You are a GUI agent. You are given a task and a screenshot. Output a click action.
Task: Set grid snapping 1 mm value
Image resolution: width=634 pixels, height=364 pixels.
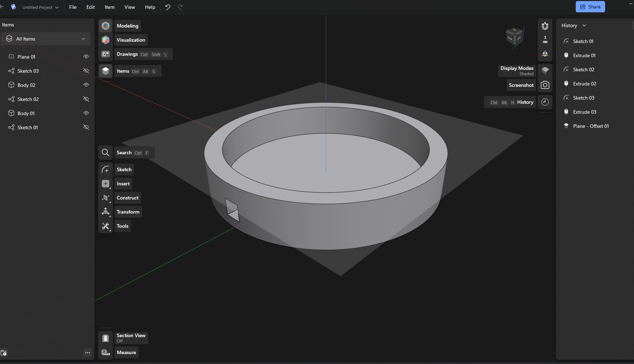point(545,40)
